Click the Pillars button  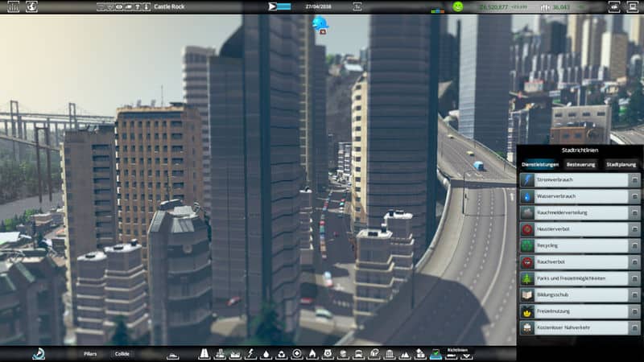pyautogui.click(x=90, y=353)
